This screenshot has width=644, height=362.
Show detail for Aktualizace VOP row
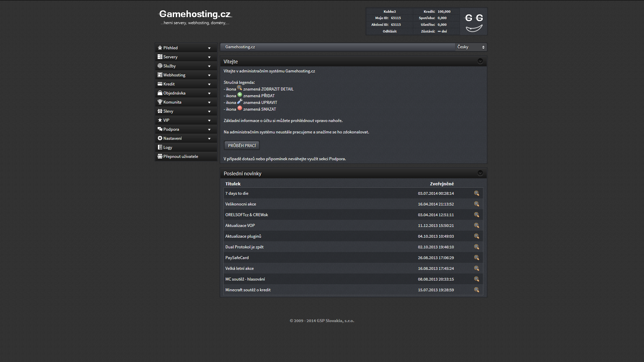click(x=477, y=226)
